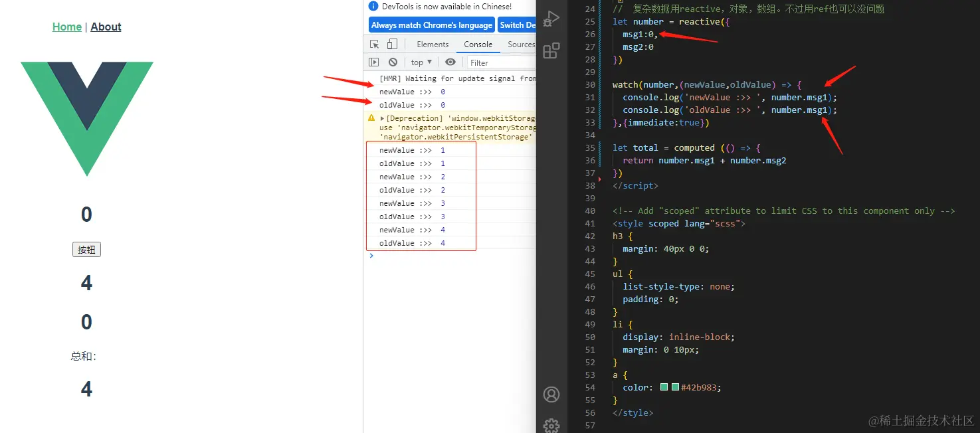
Task: Click the watch(number,(newValue,oldValue) code line
Action: (707, 85)
